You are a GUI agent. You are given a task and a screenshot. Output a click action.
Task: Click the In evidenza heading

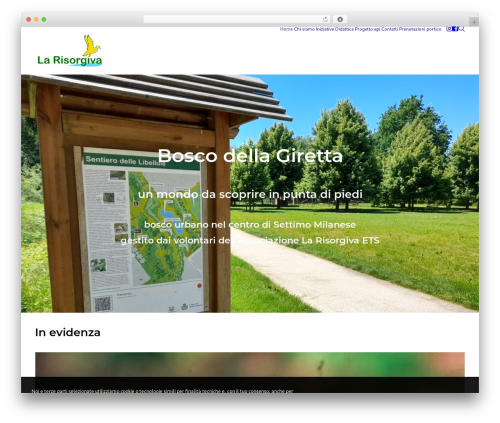68,332
